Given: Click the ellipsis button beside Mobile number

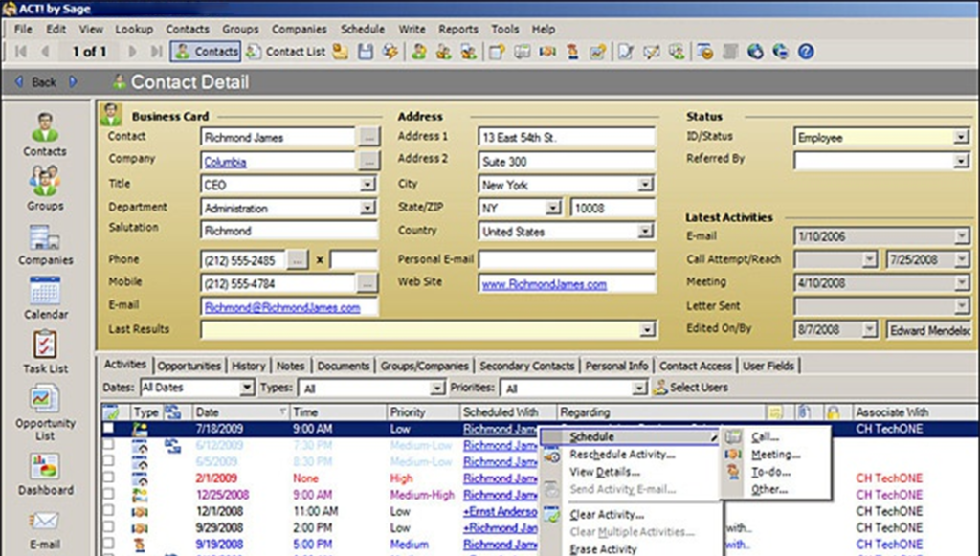Looking at the screenshot, I should [367, 283].
